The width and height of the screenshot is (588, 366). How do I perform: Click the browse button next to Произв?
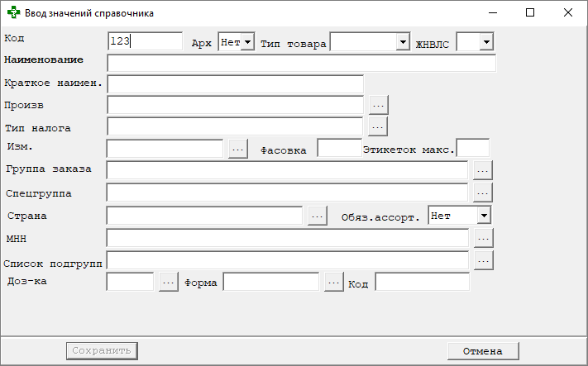(x=378, y=105)
